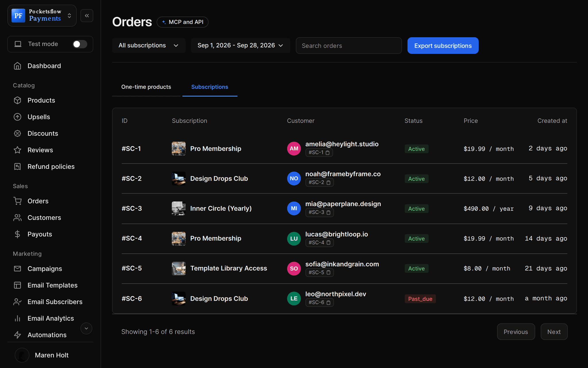Viewport: 588px width, 368px height.
Task: Open the Maren Holt profile avatar
Action: 22,355
